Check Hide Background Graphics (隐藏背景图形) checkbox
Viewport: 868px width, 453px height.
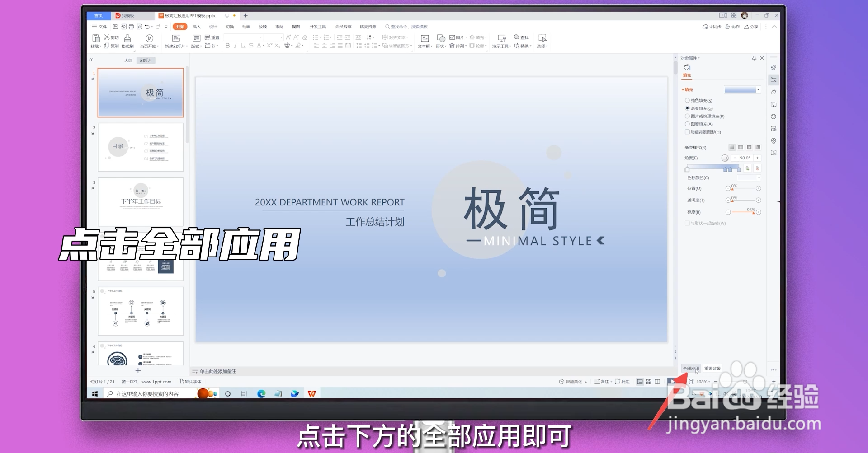click(x=687, y=132)
